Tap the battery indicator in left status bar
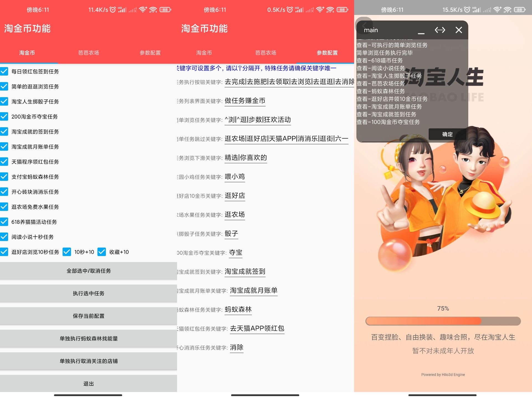532x399 pixels. click(165, 10)
